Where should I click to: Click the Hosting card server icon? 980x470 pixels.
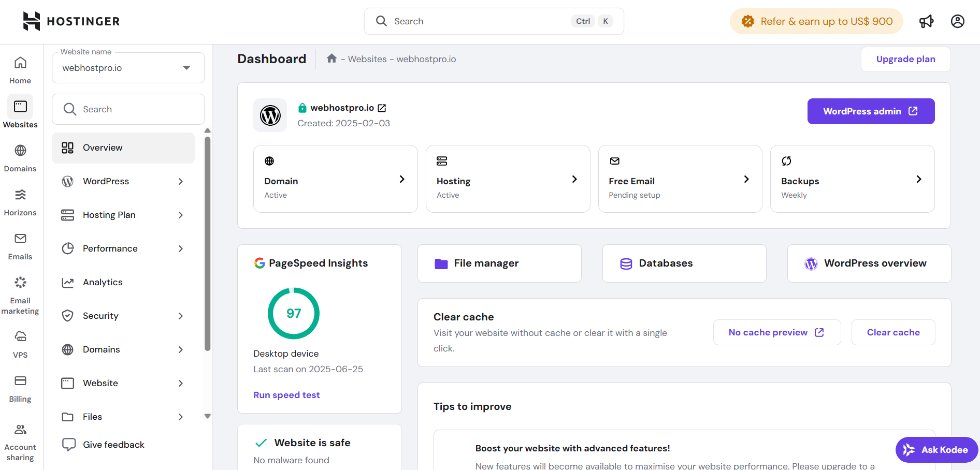click(x=442, y=161)
